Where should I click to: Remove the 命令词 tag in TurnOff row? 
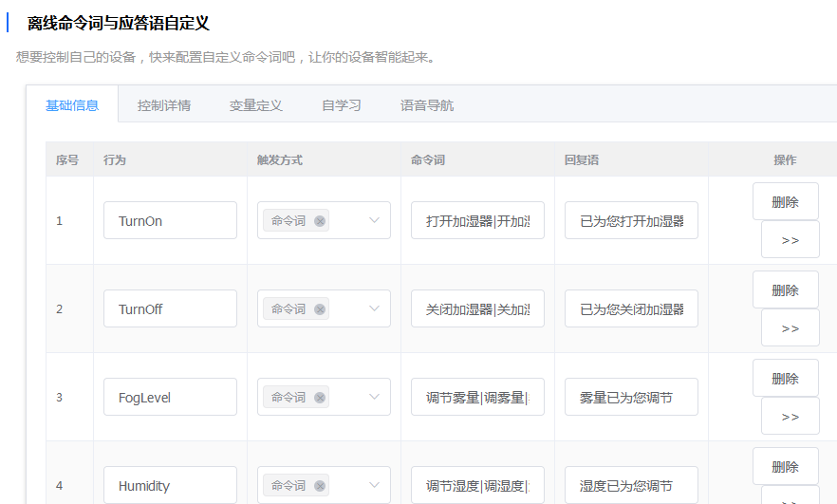tap(320, 309)
